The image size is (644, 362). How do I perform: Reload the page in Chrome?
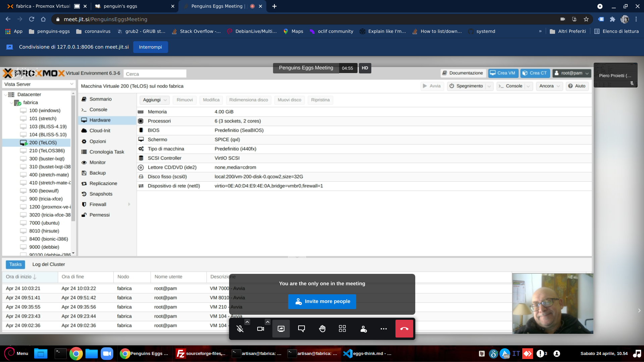pos(32,19)
